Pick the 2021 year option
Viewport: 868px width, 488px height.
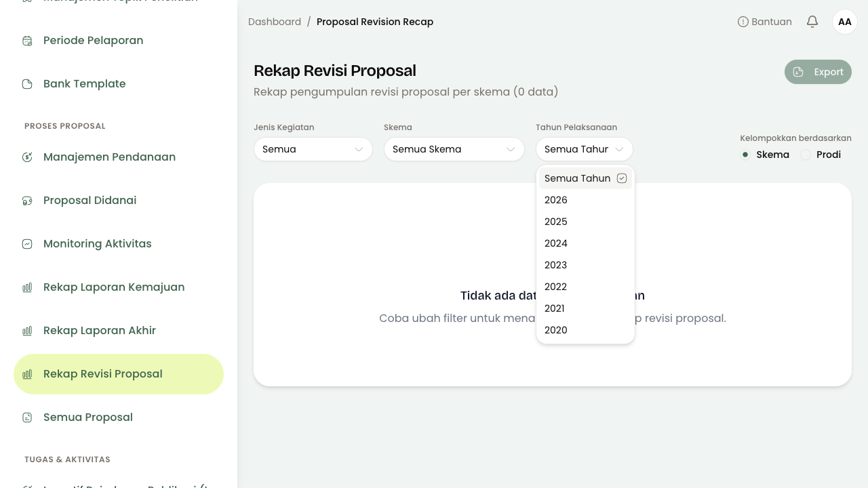click(x=585, y=308)
